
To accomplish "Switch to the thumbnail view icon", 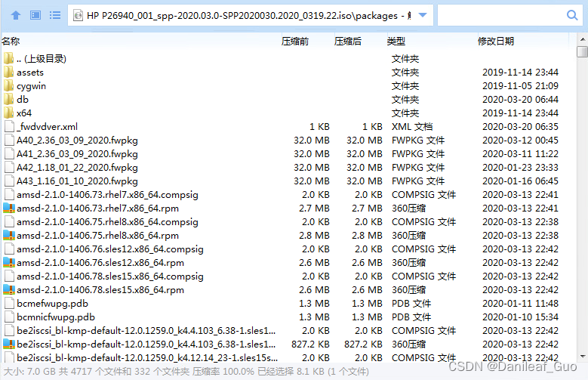I will 35,15.
